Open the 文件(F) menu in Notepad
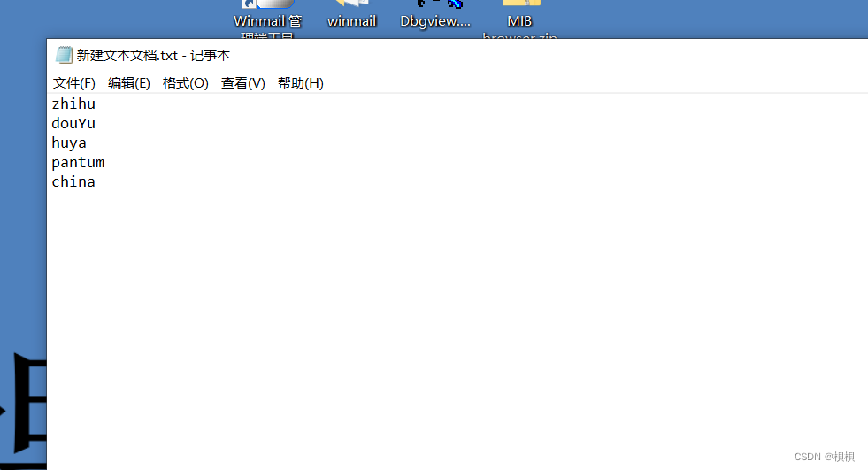Viewport: 868px width, 470px height. pos(74,83)
